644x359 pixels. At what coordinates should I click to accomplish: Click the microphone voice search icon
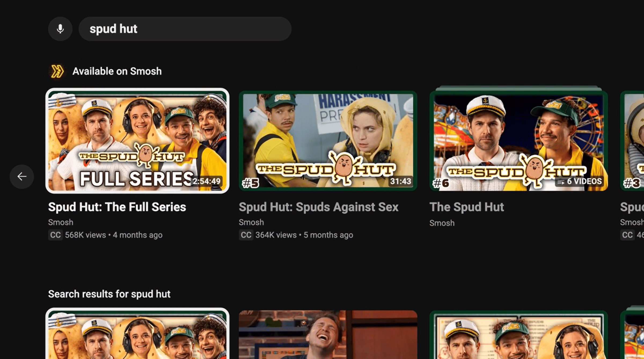(x=60, y=29)
